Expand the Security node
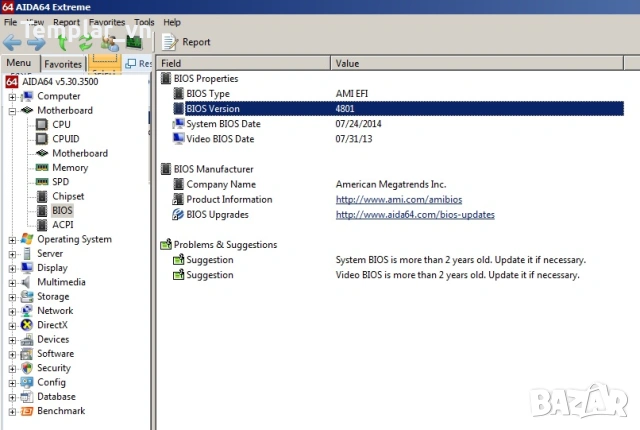Image resolution: width=640 pixels, height=430 pixels. 12,368
